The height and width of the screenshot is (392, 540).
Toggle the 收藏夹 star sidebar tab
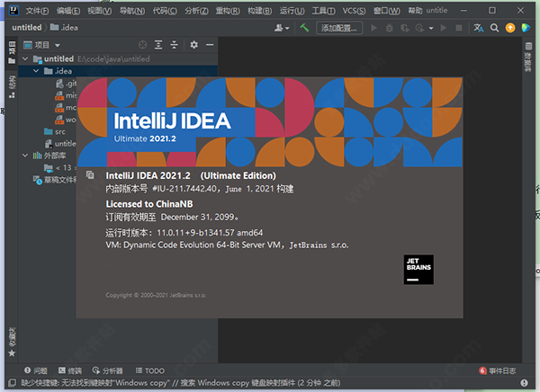point(12,343)
